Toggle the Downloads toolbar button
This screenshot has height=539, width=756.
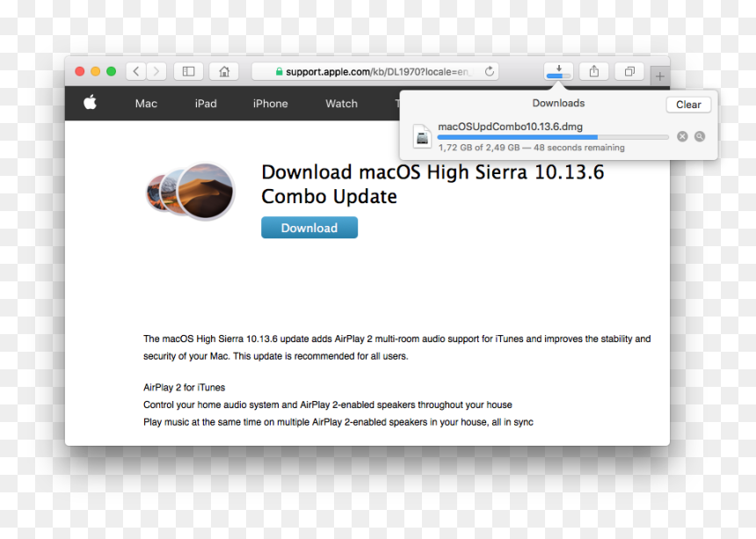559,71
